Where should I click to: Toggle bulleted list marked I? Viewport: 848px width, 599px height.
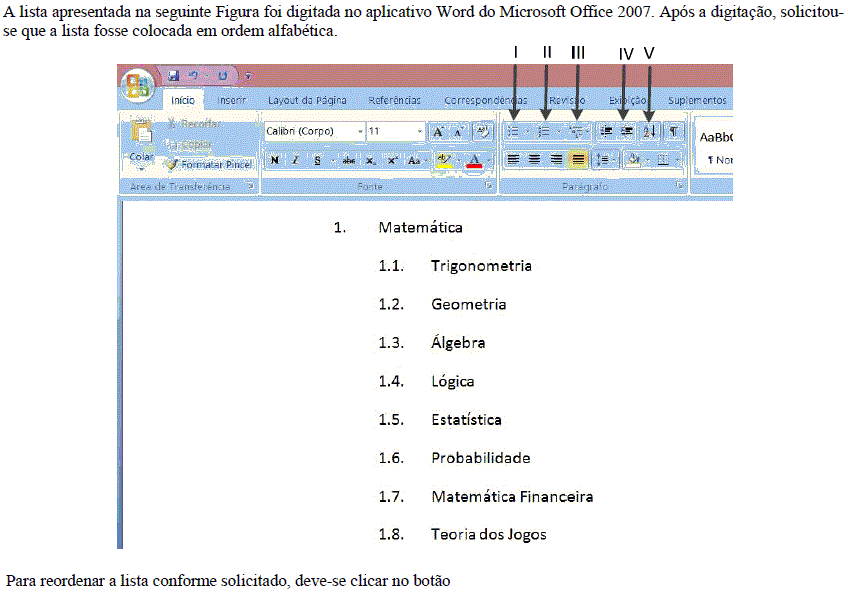pyautogui.click(x=514, y=131)
